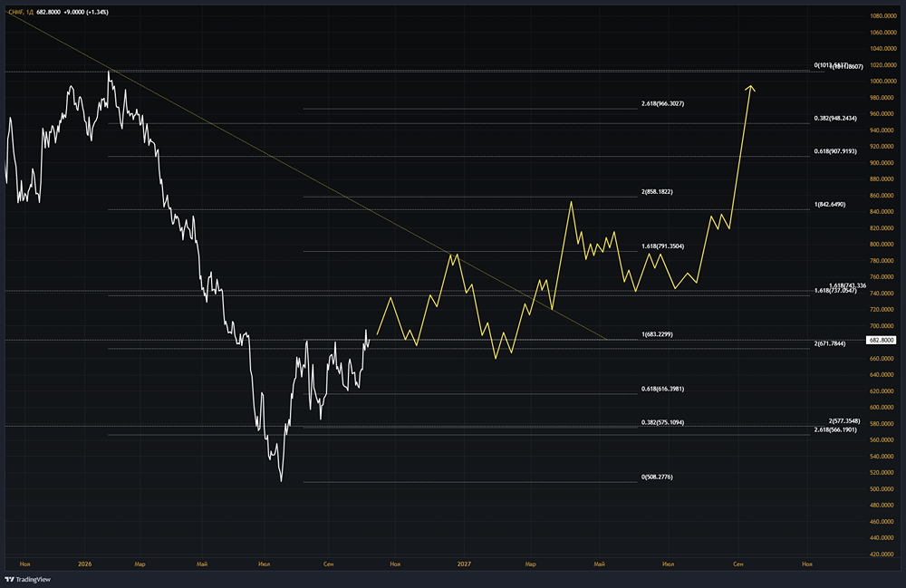This screenshot has height=588, width=906.
Task: Click the 682.8000 quote in chart header
Action: pyautogui.click(x=49, y=12)
